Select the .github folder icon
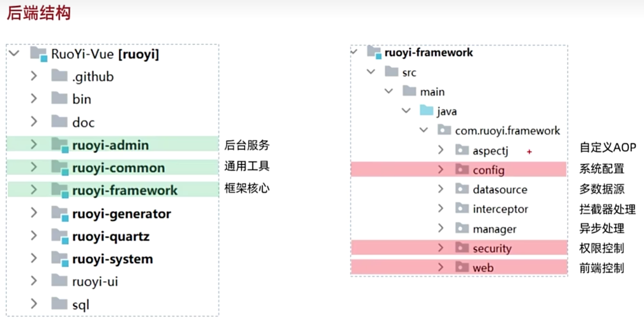This screenshot has width=644, height=319. click(59, 76)
